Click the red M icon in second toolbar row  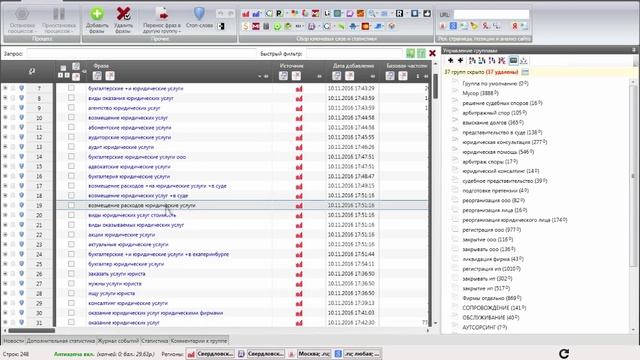pos(256,27)
